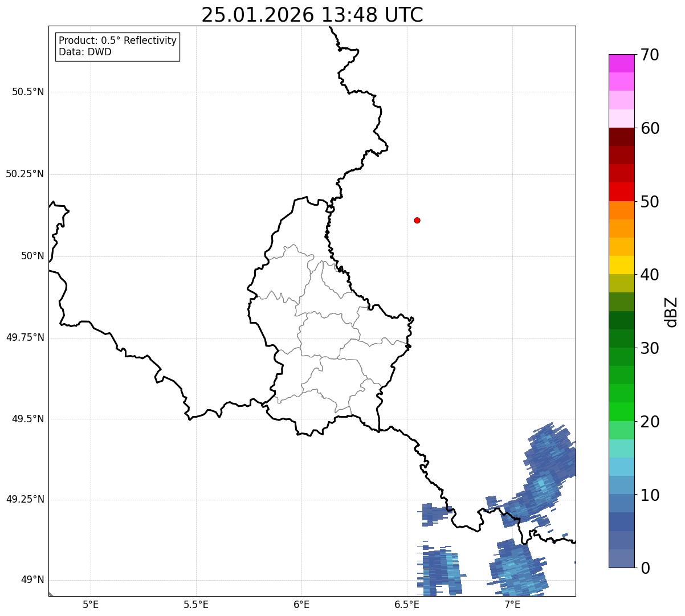Click the olive colorbar segment below 40
This screenshot has height=616, width=685.
[621, 283]
